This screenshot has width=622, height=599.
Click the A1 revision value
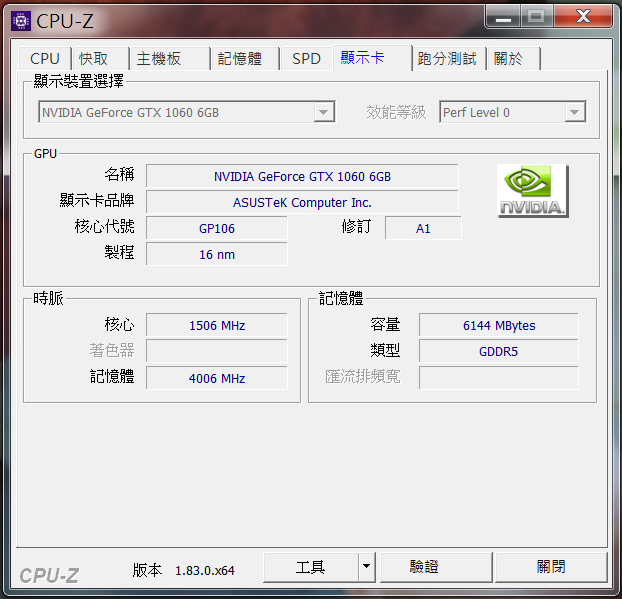(423, 228)
